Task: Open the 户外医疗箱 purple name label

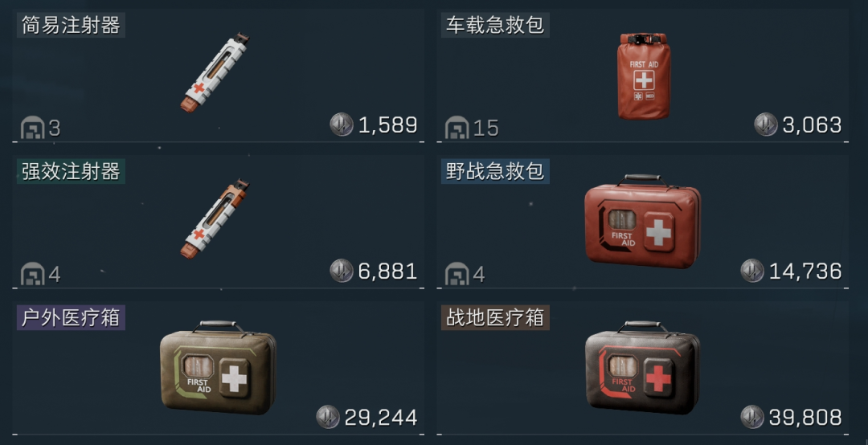Action: [71, 318]
